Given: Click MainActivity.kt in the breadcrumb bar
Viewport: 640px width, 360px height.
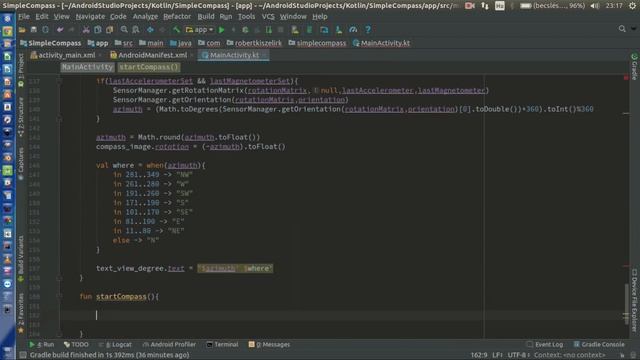Looking at the screenshot, I should click(x=381, y=43).
